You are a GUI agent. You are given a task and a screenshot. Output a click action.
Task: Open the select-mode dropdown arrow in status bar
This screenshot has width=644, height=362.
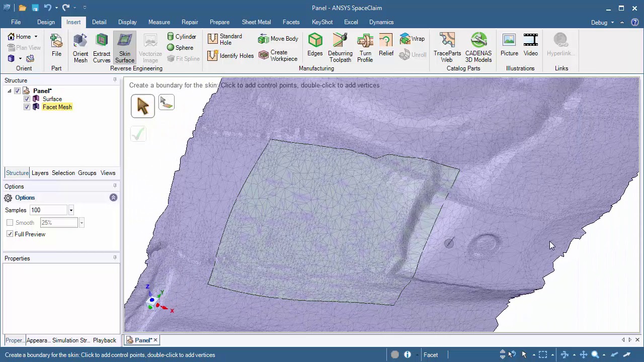pyautogui.click(x=534, y=355)
